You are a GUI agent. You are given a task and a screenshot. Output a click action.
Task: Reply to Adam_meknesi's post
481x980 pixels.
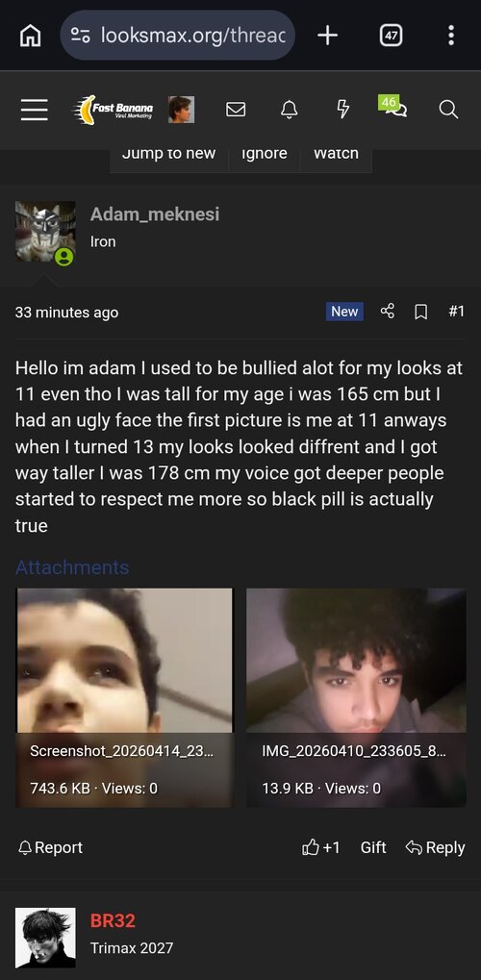pyautogui.click(x=436, y=847)
